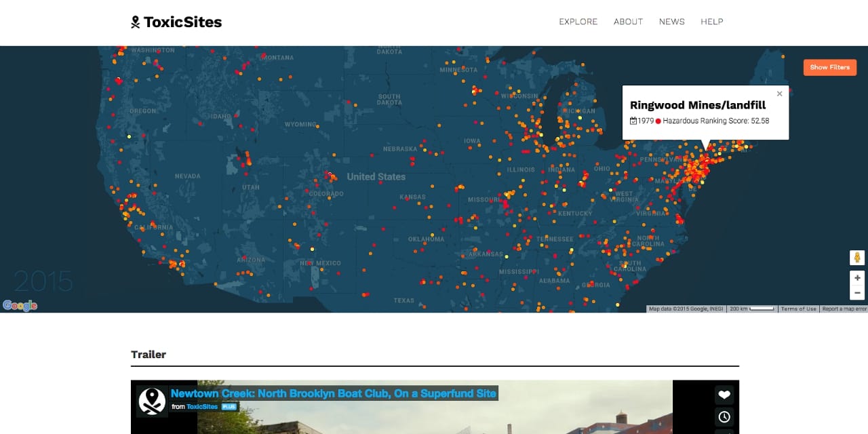Click the ToxicSites skull logo in header
The width and height of the screenshot is (868, 434).
coord(134,21)
